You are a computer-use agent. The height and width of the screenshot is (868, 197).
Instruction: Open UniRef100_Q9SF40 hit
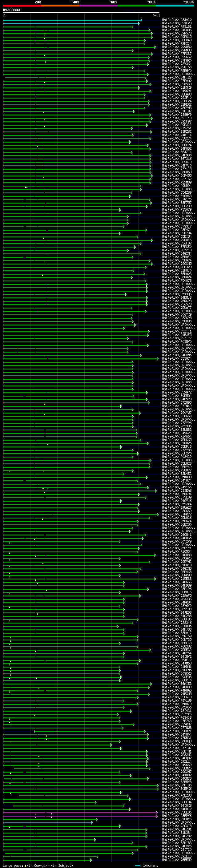click(177, 98)
